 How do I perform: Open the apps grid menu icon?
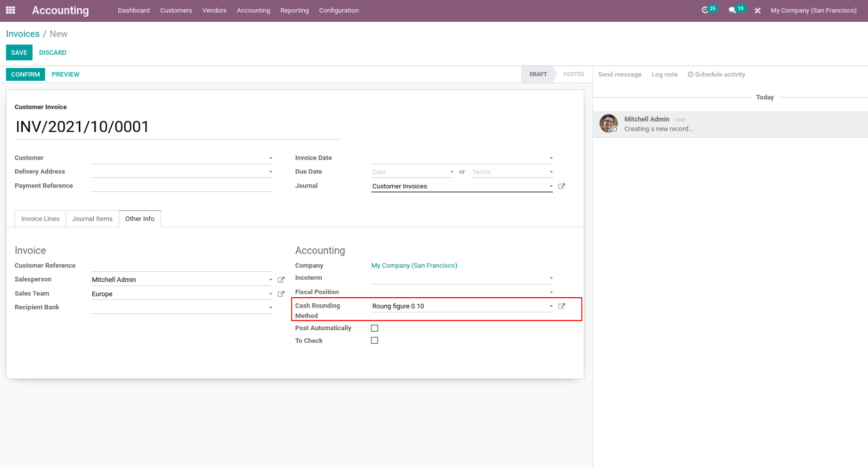[10, 10]
